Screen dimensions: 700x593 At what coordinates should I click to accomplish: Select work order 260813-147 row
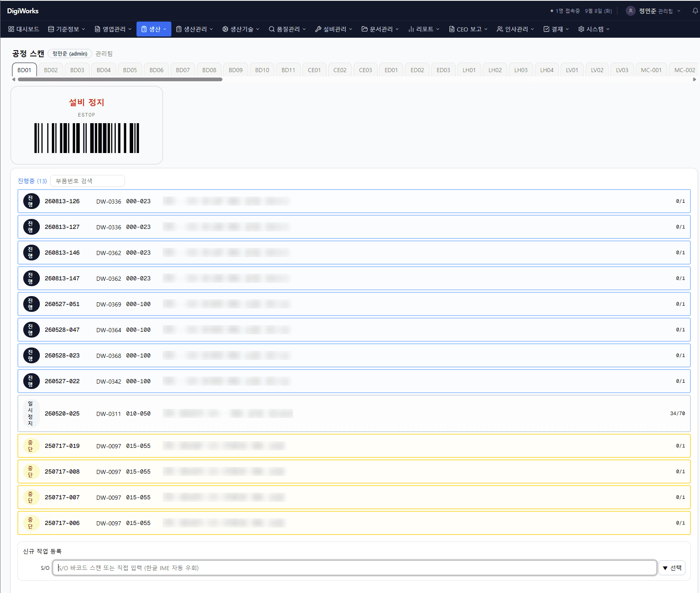(354, 278)
